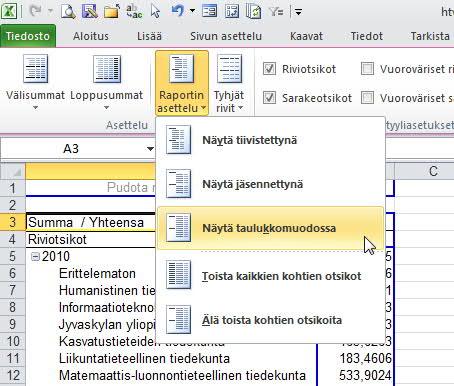The height and width of the screenshot is (386, 454).
Task: Open the Loppusummat grand totals dropdown
Action: pos(106,83)
